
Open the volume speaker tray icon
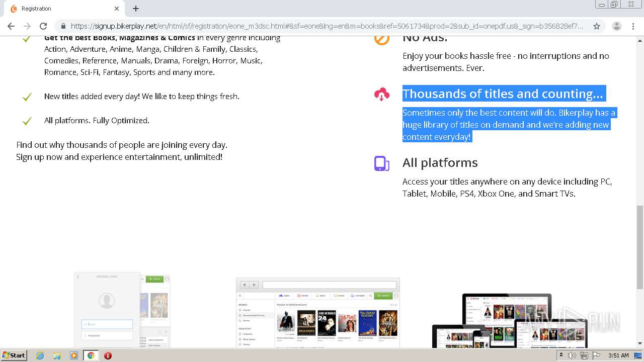point(572,355)
